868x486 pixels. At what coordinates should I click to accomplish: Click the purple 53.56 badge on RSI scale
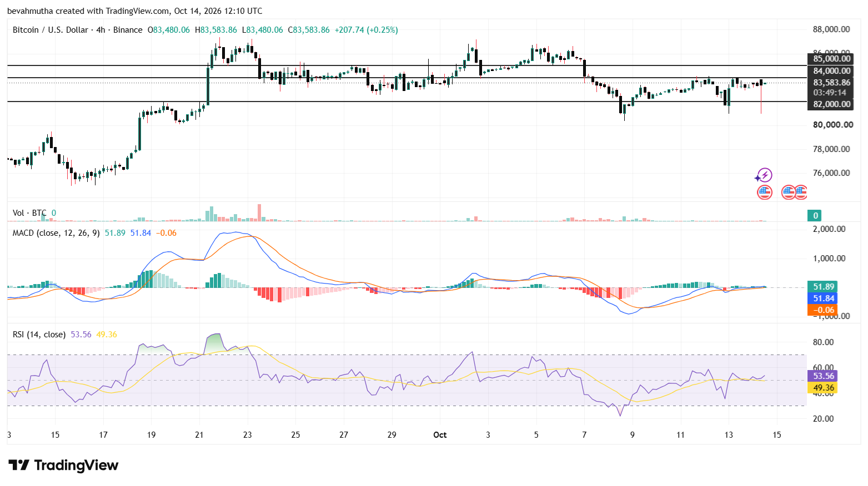[822, 376]
